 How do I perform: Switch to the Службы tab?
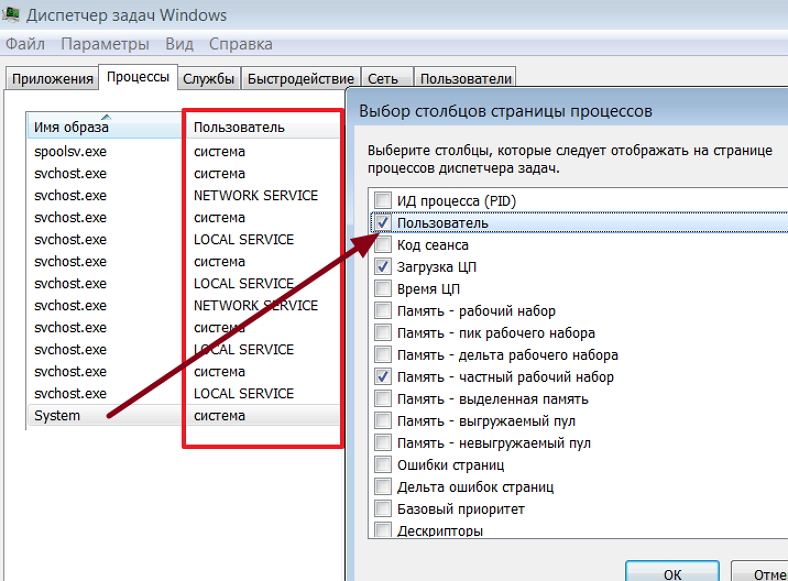pyautogui.click(x=209, y=79)
